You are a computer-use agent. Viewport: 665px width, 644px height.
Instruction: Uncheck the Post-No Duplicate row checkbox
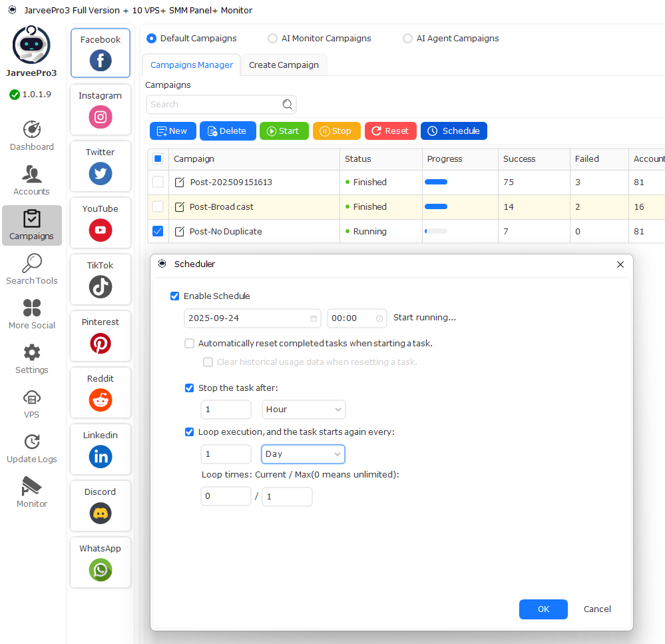[158, 231]
